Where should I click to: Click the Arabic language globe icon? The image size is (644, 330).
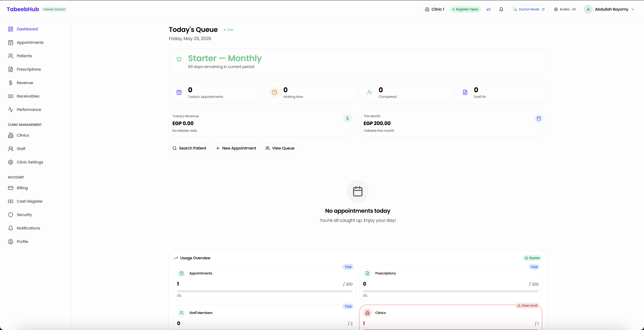coord(556,9)
